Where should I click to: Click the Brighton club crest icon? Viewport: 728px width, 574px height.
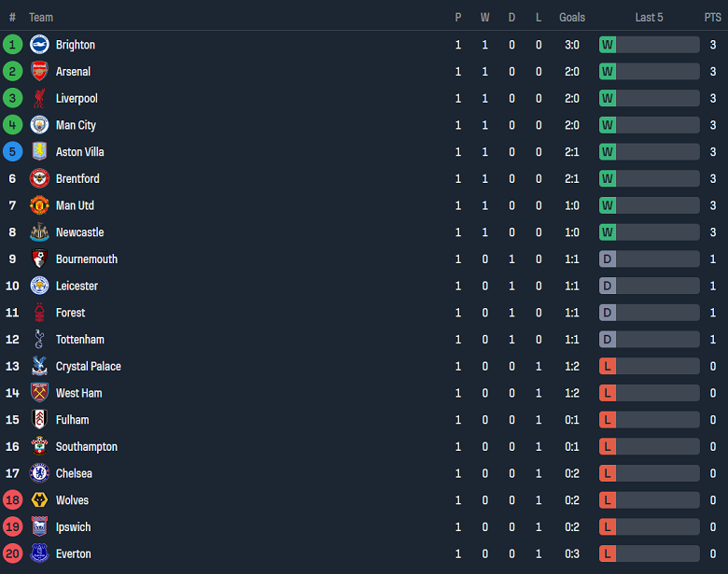[x=39, y=45]
